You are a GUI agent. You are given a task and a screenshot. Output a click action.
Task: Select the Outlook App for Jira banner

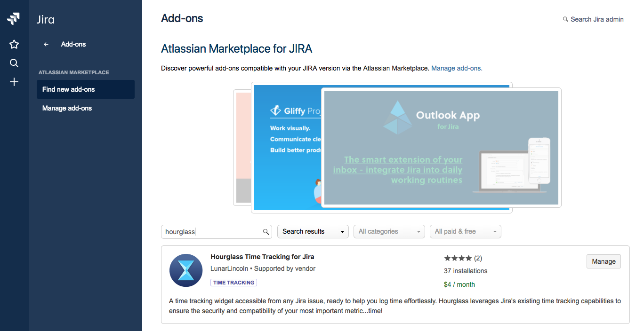coord(441,148)
